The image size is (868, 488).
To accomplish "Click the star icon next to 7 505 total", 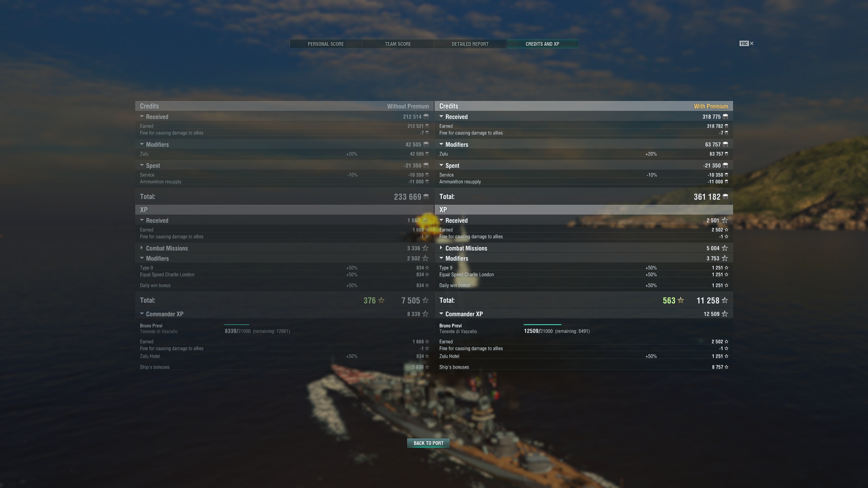I will click(x=425, y=300).
